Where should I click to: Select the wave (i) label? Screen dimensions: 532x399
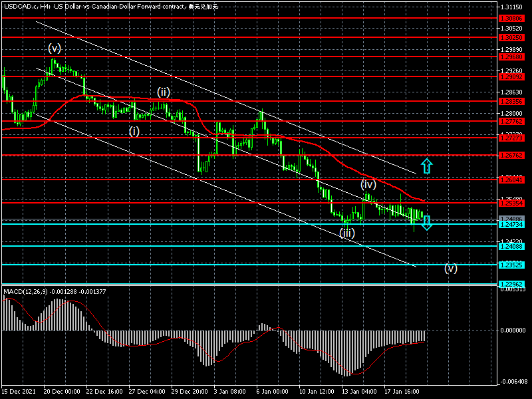[x=134, y=131]
